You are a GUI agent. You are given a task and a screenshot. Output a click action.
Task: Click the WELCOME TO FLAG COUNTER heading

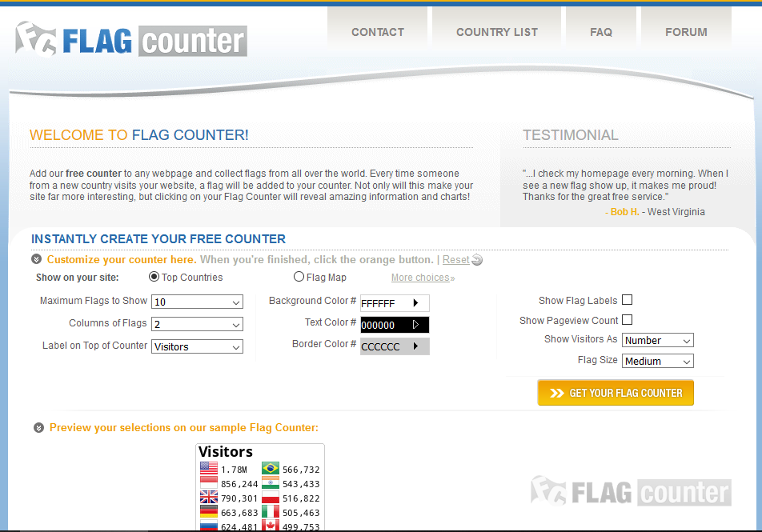click(x=139, y=135)
